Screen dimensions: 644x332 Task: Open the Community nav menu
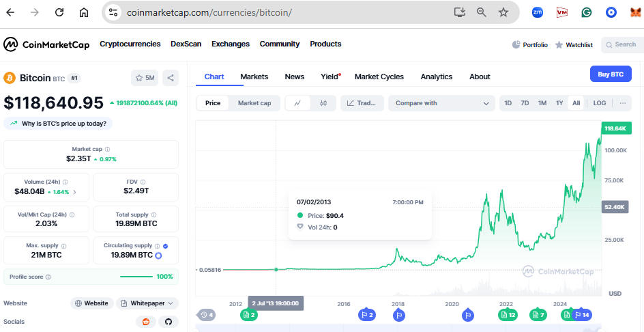(280, 44)
